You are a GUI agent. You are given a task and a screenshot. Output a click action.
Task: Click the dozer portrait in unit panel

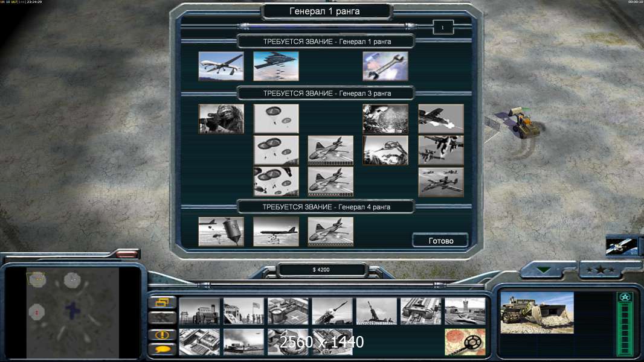coord(537,313)
